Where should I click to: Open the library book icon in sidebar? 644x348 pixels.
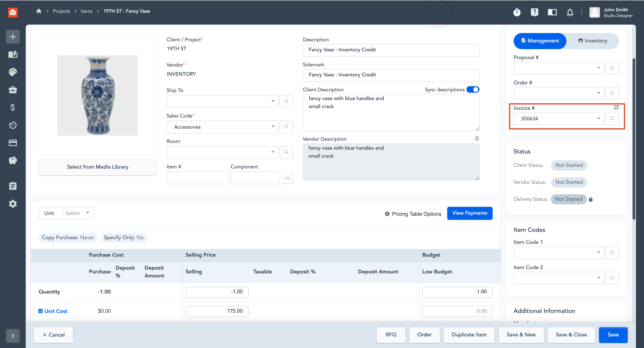13,54
